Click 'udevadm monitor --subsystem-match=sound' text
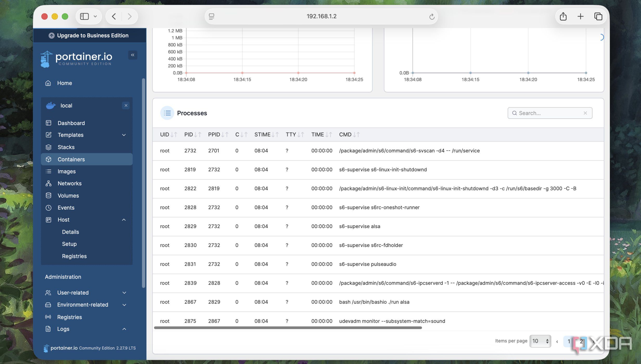 (392, 321)
